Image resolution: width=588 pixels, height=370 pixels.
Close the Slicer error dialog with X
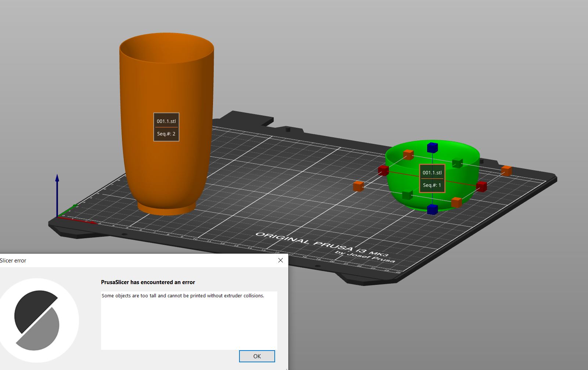[281, 260]
